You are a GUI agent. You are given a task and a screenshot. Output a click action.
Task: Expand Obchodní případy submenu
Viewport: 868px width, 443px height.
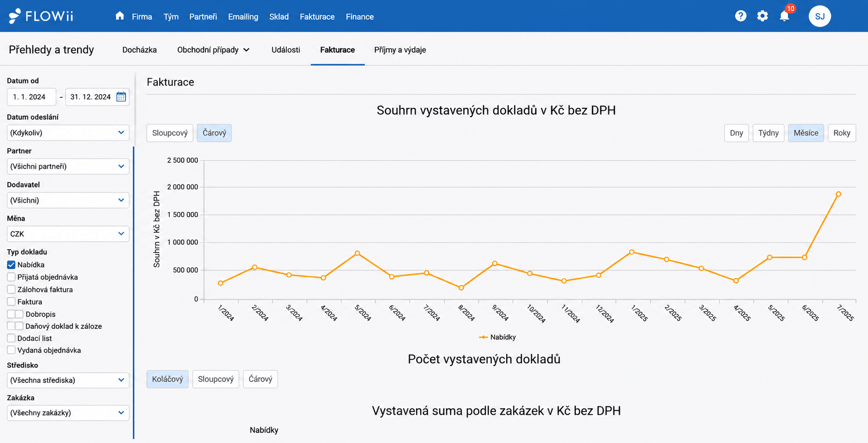tap(213, 50)
